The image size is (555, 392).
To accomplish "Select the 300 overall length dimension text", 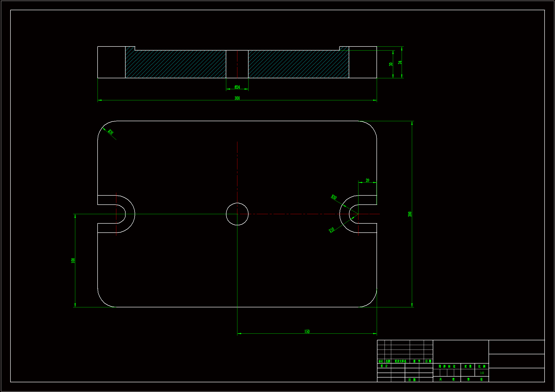I will 237,98.
